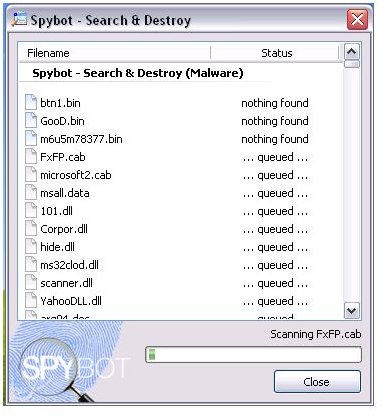Screen dimensions: 386x418
Task: Click the file icon beside m6u5m78377.bin
Action: coord(31,139)
